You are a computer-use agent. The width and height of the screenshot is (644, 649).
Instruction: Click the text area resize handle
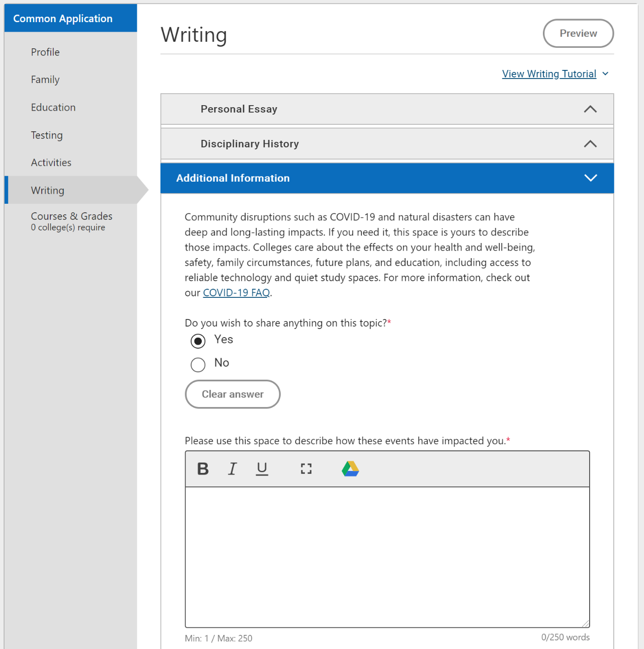click(586, 623)
